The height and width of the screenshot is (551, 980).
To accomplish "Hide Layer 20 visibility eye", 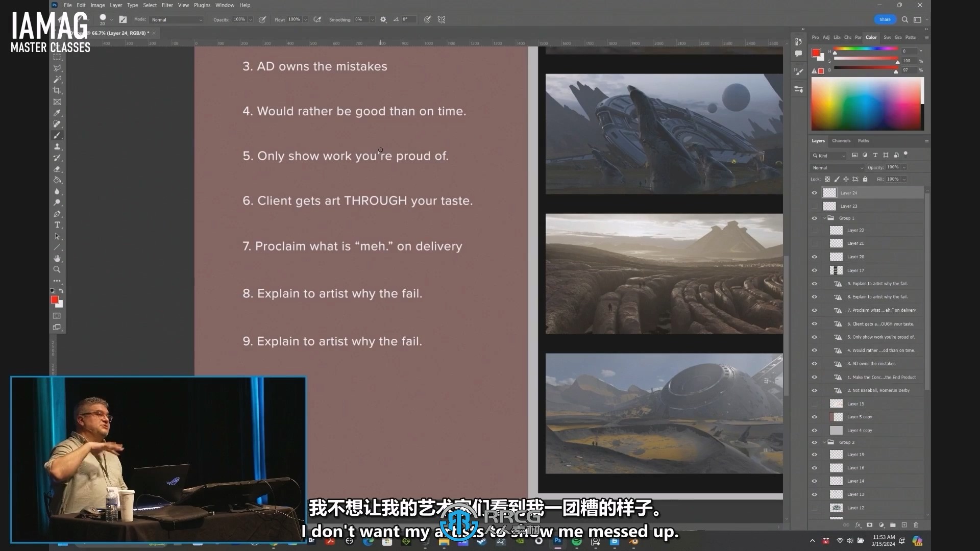I will pos(814,257).
